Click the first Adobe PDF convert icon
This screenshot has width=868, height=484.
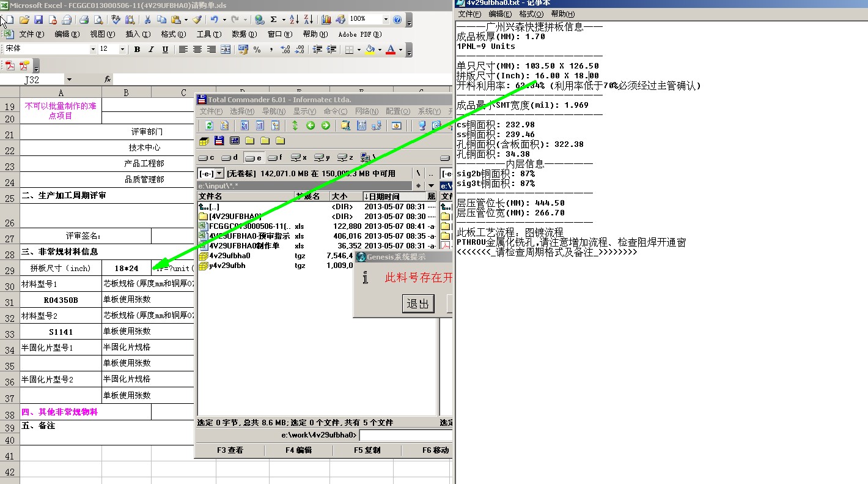10,65
